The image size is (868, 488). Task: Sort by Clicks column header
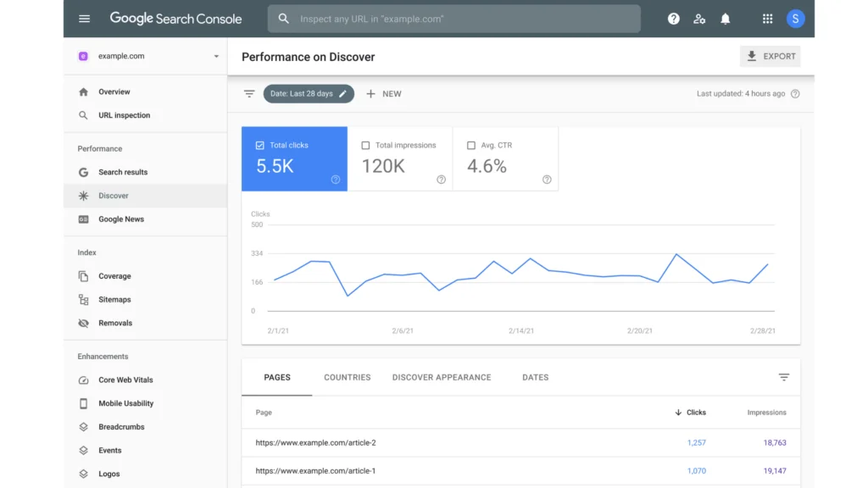coord(690,413)
